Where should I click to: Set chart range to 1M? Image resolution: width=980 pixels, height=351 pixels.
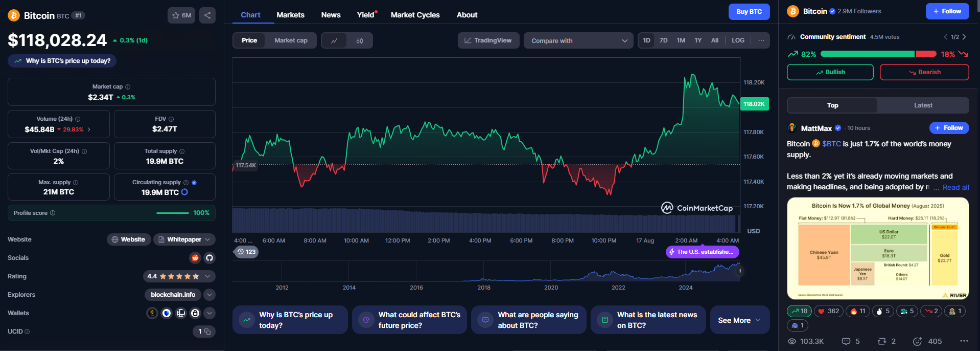[x=681, y=40]
